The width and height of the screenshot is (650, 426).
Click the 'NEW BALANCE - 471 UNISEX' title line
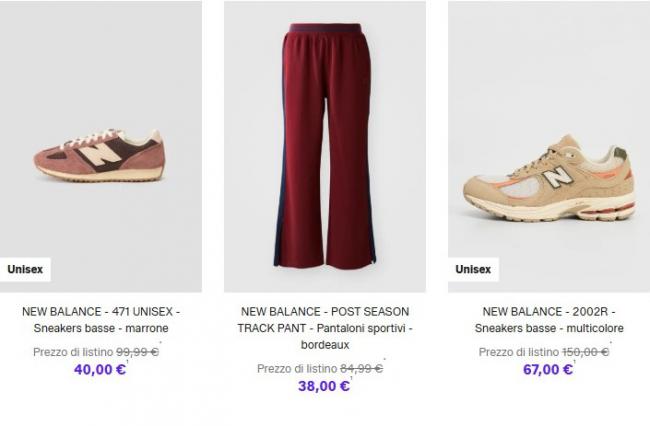pos(100,311)
